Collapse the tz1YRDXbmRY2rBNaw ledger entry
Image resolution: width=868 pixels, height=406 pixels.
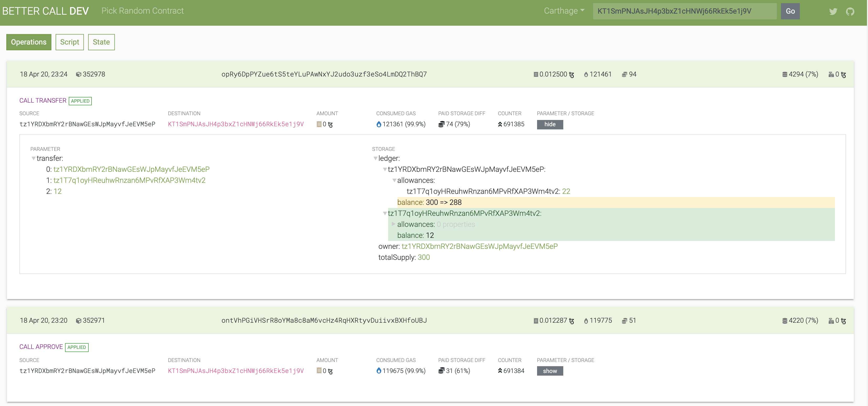[385, 170]
